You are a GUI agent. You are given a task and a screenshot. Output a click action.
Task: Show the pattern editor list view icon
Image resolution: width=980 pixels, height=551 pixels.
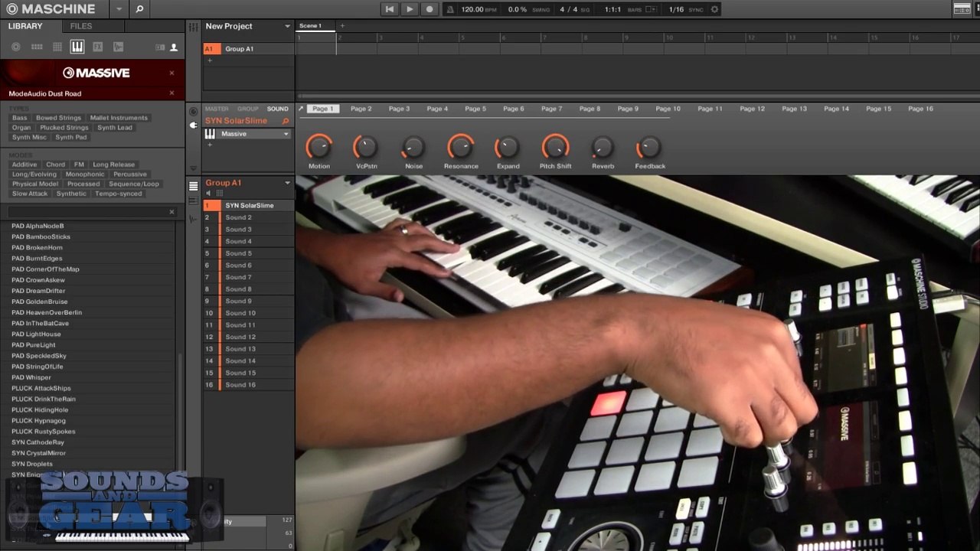pyautogui.click(x=193, y=186)
